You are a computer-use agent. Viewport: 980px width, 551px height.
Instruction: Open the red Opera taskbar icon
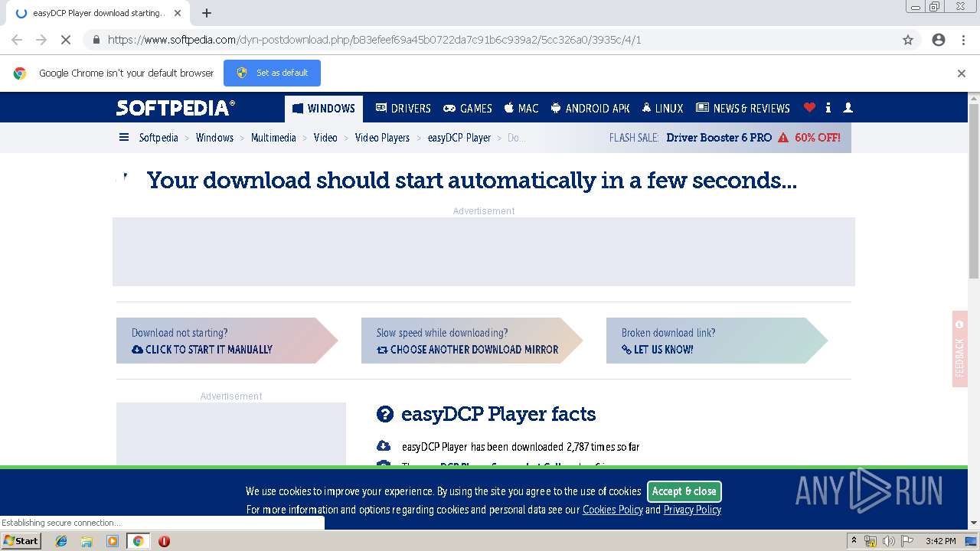pyautogui.click(x=164, y=541)
